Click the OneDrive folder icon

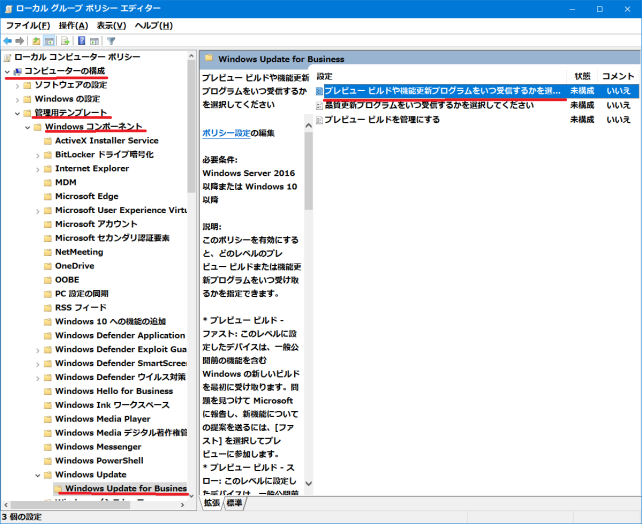point(48,266)
